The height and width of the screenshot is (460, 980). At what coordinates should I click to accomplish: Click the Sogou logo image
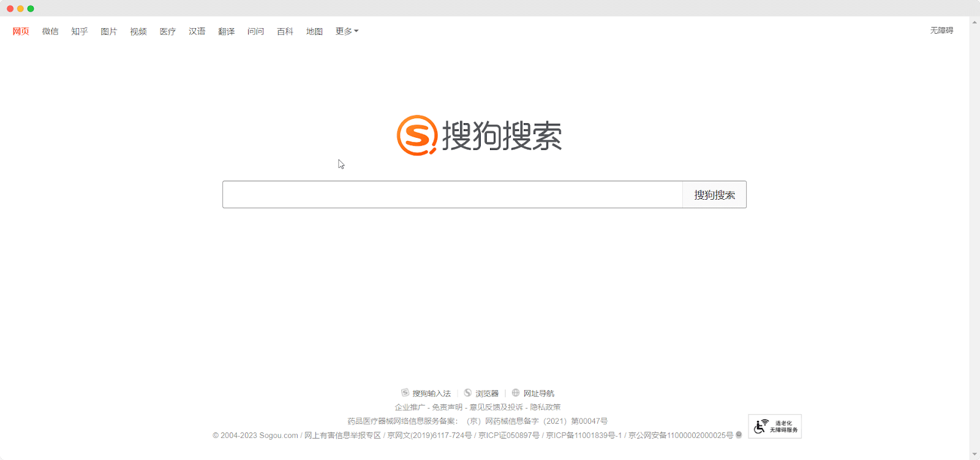point(479,135)
